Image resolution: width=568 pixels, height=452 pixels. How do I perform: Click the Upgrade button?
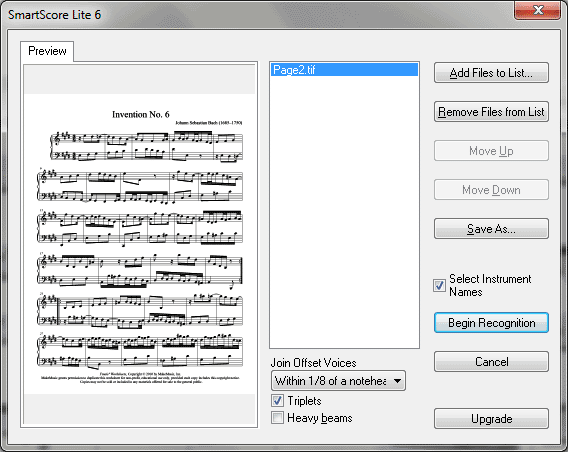tap(491, 419)
